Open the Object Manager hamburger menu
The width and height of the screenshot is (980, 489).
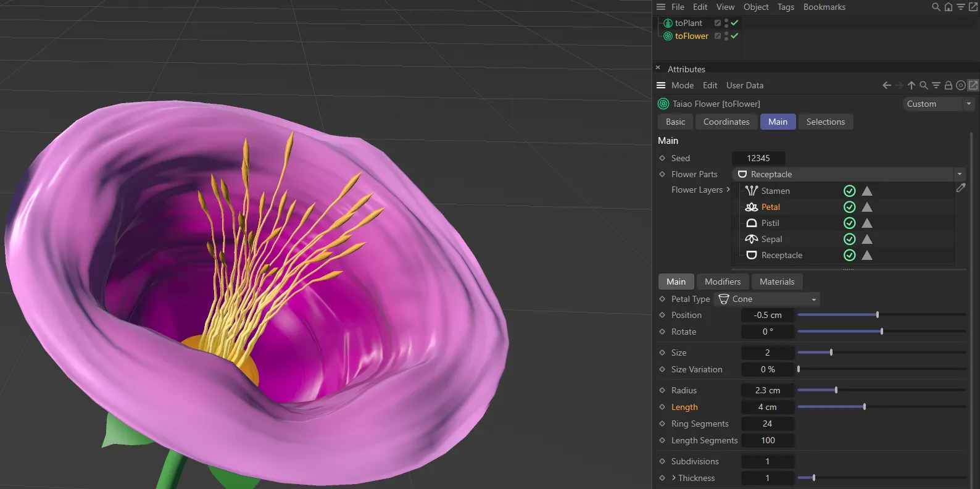(x=661, y=7)
